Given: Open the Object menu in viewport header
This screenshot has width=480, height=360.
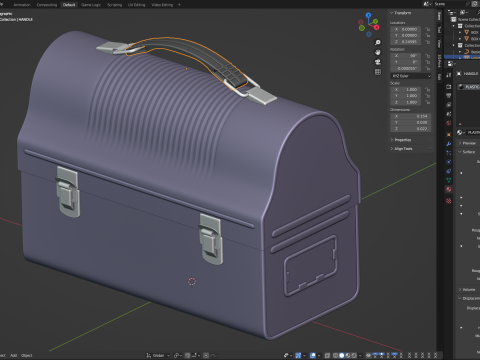Looking at the screenshot, I should pyautogui.click(x=27, y=355).
